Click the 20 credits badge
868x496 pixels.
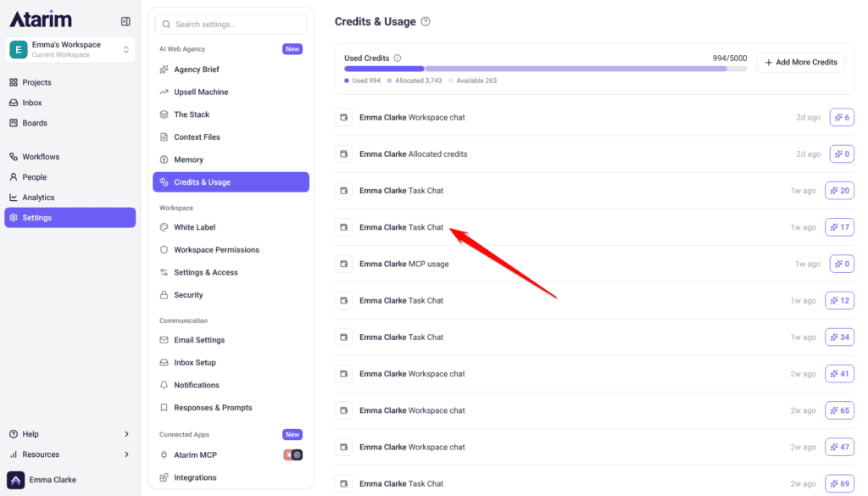[839, 191]
